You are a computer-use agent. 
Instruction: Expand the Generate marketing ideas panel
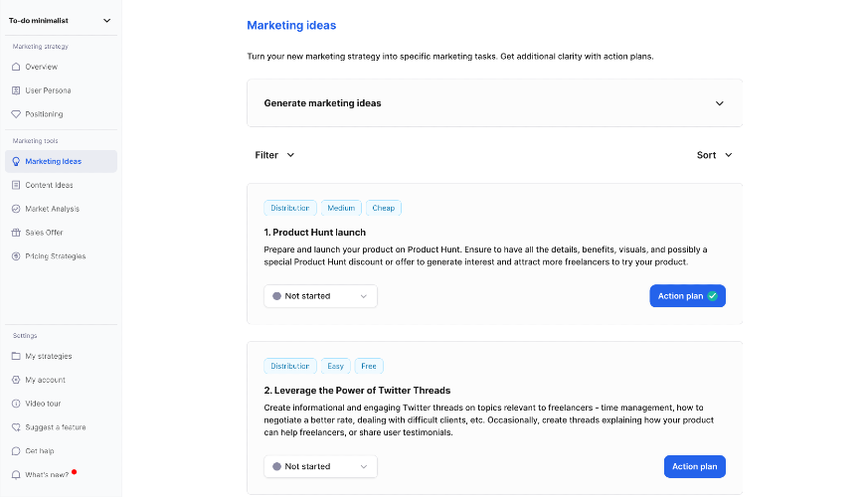tap(494, 103)
